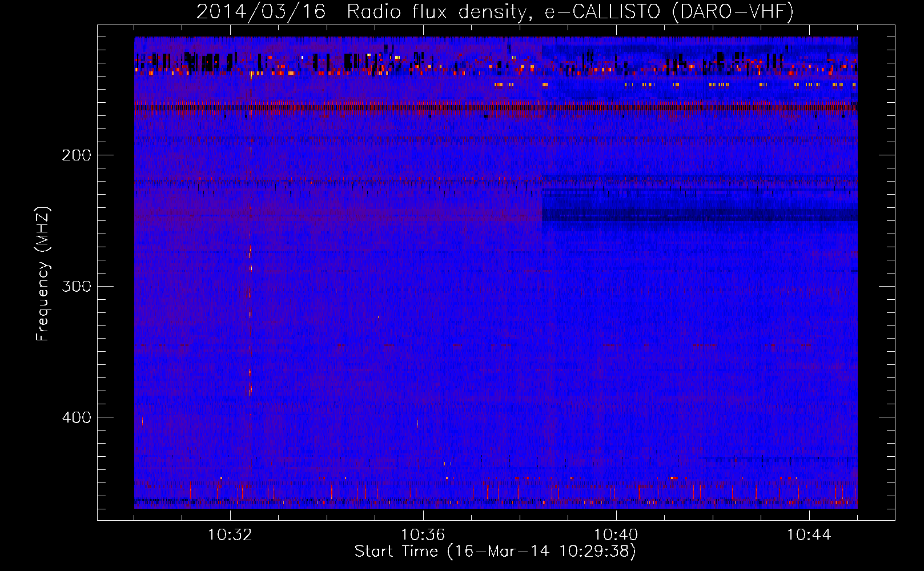Click the 10:44 time tick label
924x571 pixels.
[x=809, y=535]
